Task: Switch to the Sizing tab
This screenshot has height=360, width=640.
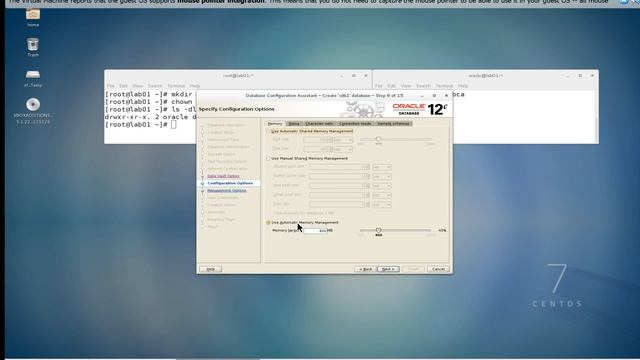Action: [294, 124]
